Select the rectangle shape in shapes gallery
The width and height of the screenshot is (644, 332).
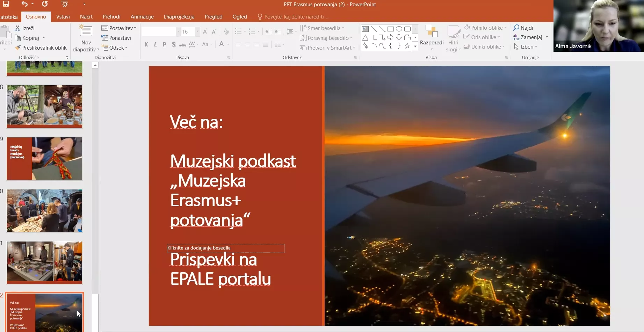(391, 29)
